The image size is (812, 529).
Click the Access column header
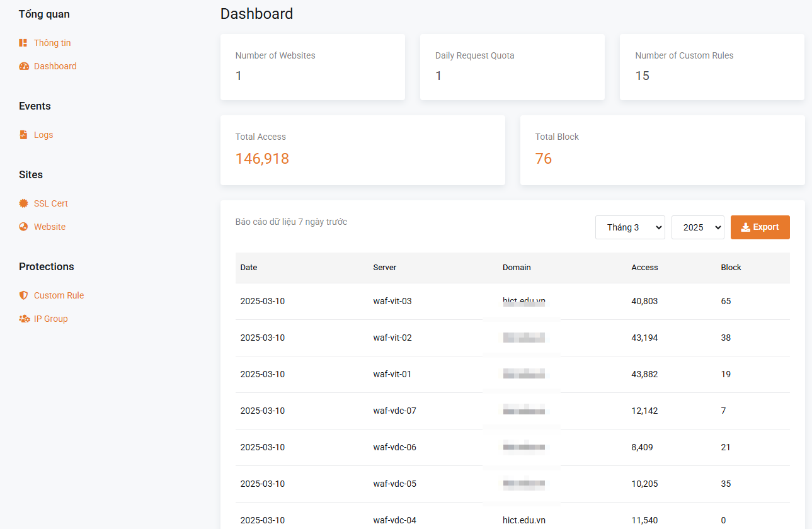click(x=644, y=268)
